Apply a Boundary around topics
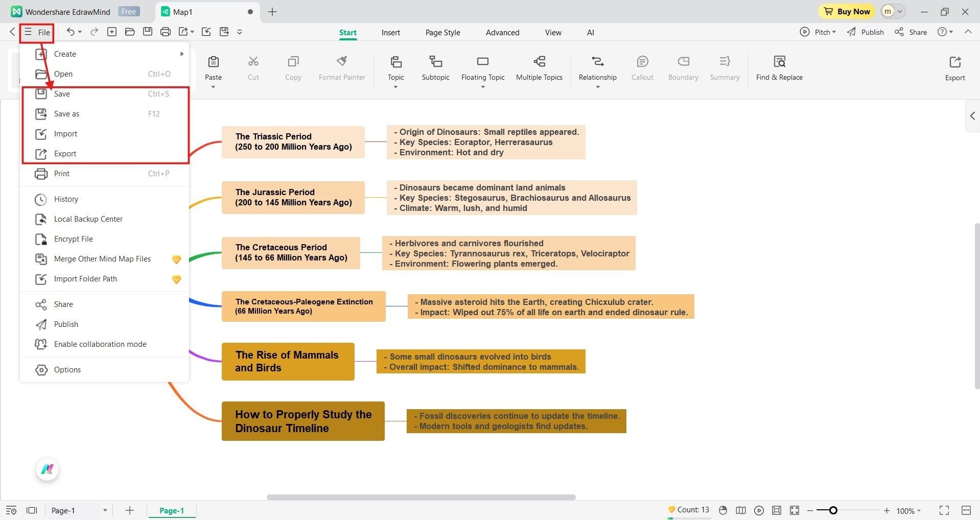This screenshot has width=980, height=520. coord(683,68)
